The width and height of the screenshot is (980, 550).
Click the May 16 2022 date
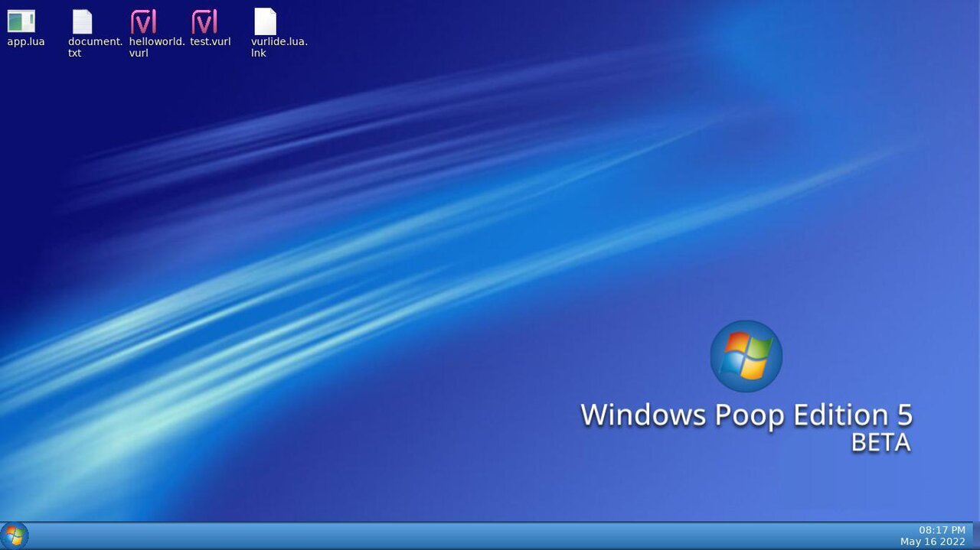tap(933, 542)
